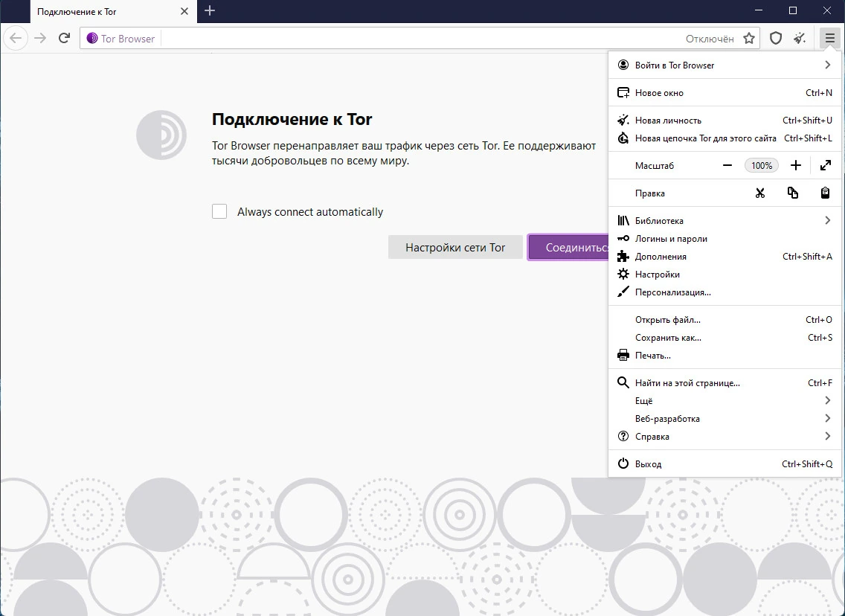
Task: Click into the address bar field
Action: pos(420,38)
